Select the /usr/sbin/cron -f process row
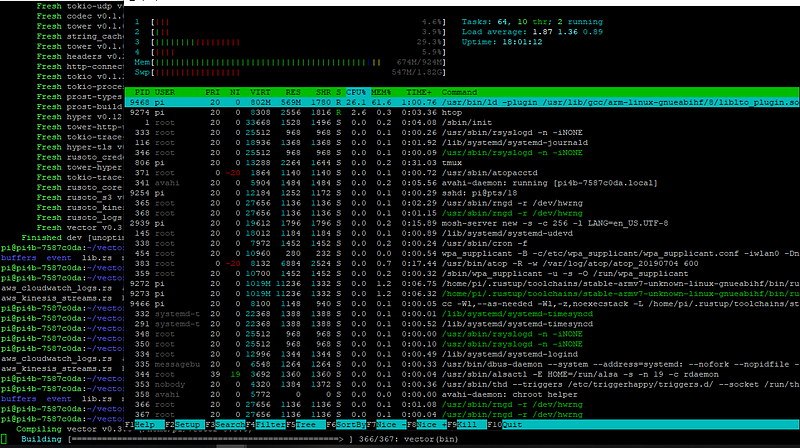 [462, 243]
